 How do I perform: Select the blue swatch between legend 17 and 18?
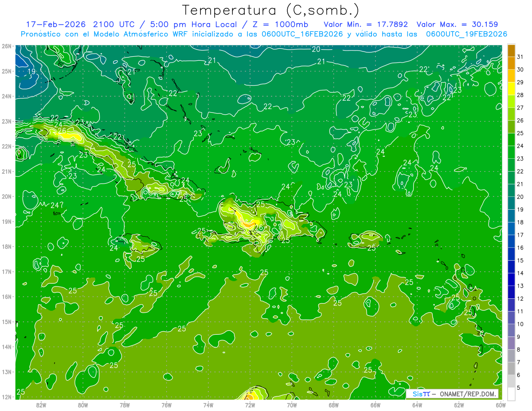(511, 228)
